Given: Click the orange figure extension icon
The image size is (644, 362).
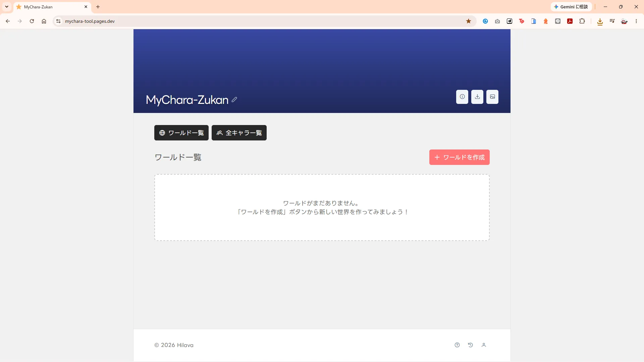Looking at the screenshot, I should 546,21.
